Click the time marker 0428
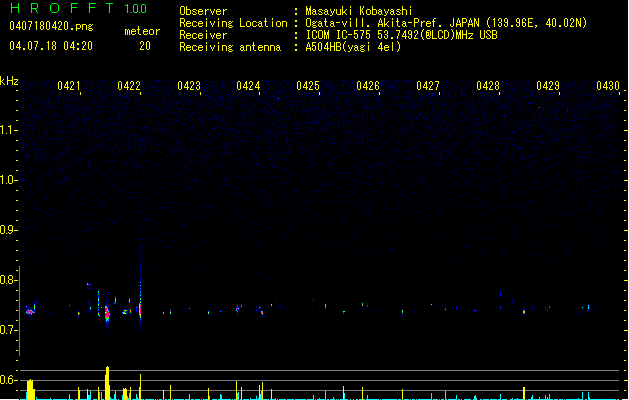 coord(488,86)
